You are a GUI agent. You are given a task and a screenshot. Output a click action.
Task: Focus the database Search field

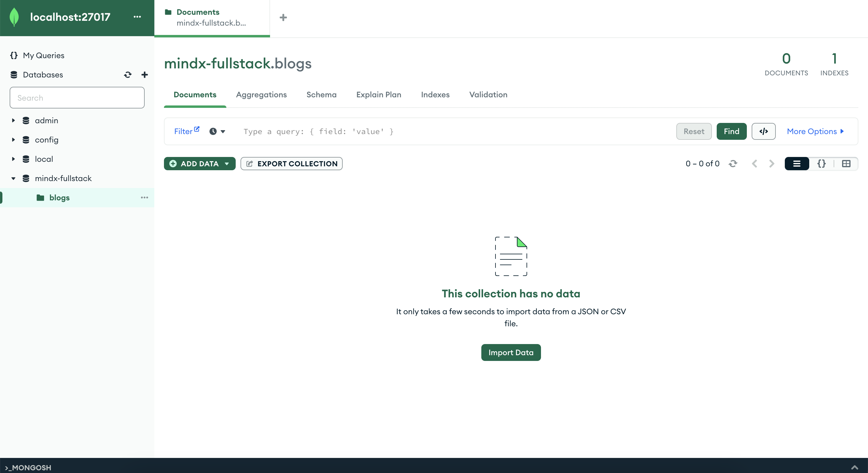point(77,98)
